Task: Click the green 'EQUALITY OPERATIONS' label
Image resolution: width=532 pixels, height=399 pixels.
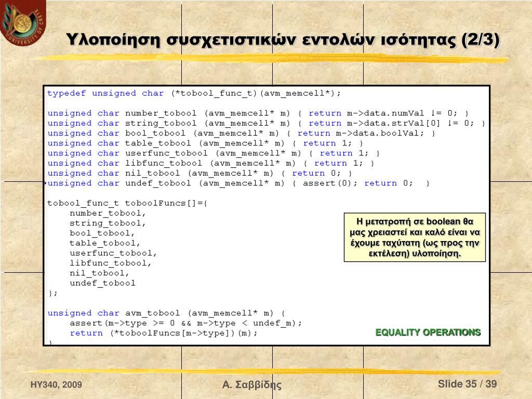Action: (428, 332)
